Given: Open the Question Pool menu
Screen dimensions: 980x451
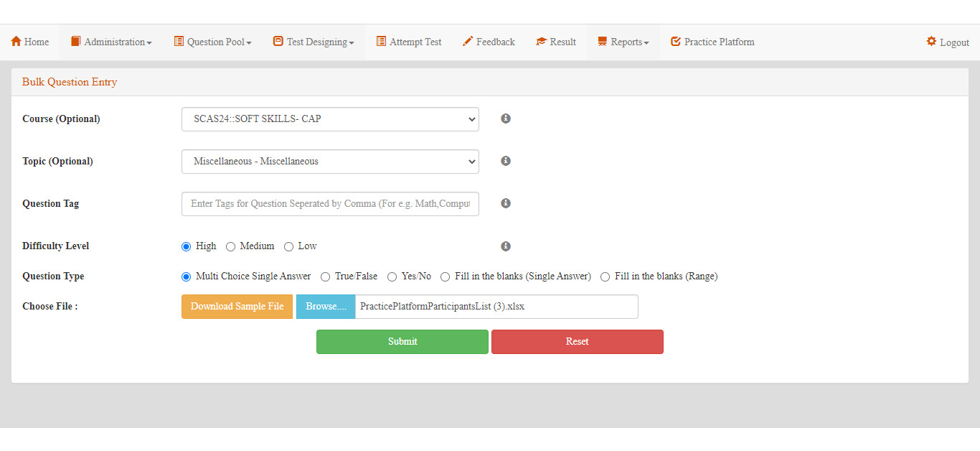Looking at the screenshot, I should [212, 42].
